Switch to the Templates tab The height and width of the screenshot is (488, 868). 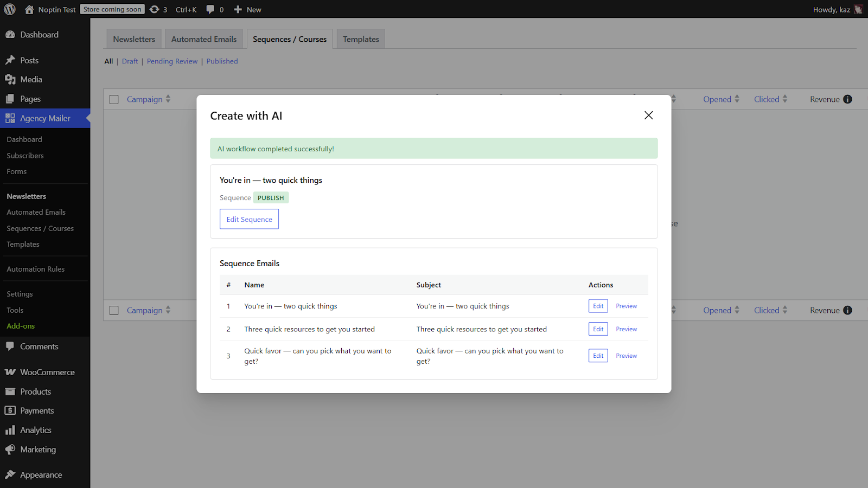(360, 38)
